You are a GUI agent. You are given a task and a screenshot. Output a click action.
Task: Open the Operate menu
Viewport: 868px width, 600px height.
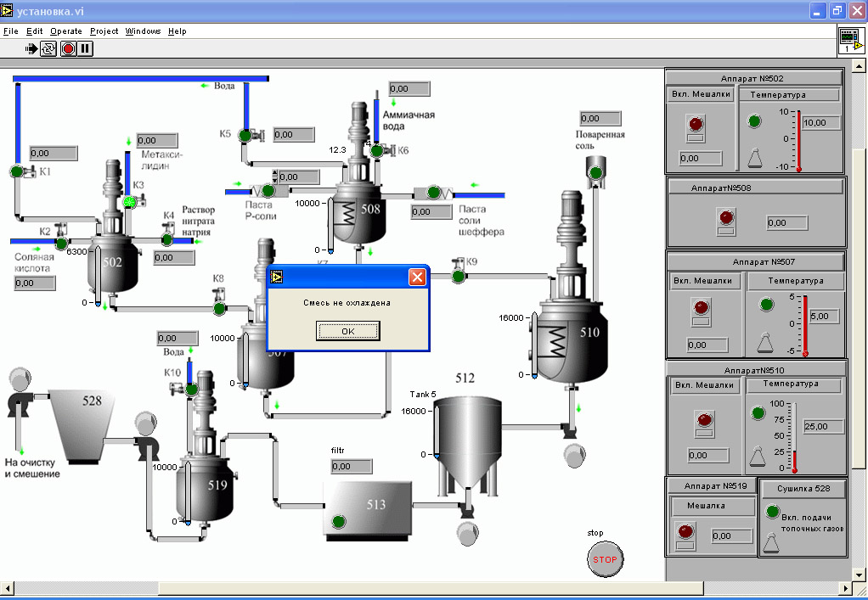[66, 31]
